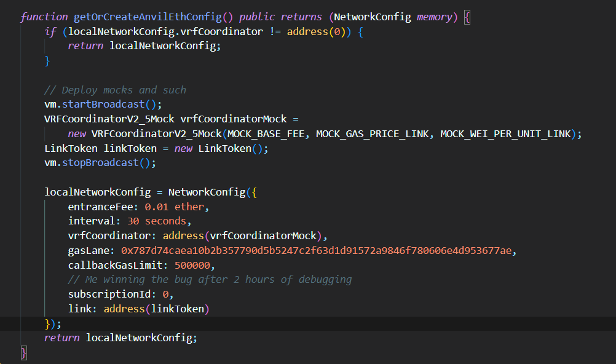
Task: Click the closing '});' of the struct
Action: pos(53,324)
